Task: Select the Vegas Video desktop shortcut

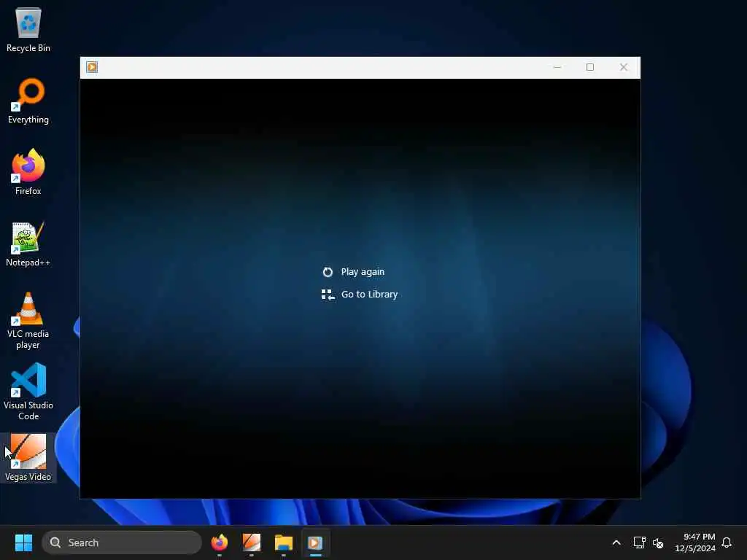Action: pyautogui.click(x=28, y=458)
